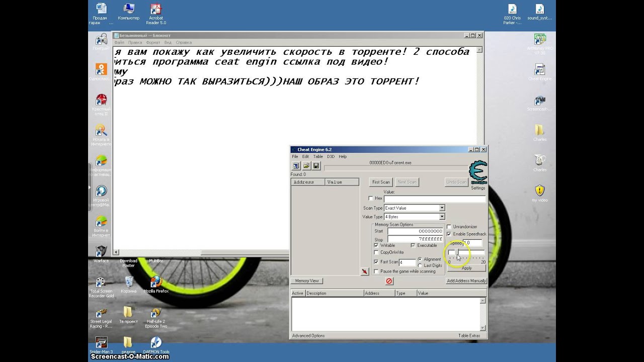Viewport: 644px width, 362px height.
Task: Select the Крестный отец II desktop shortcut
Action: point(101,100)
